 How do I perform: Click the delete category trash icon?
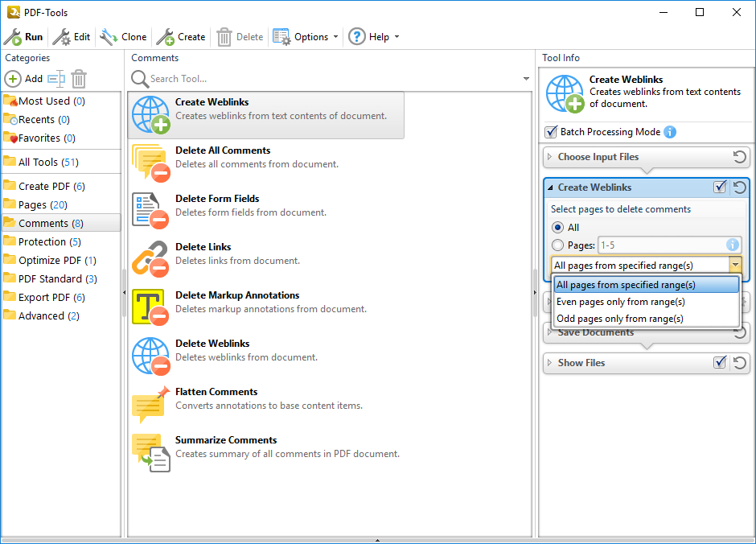[79, 79]
